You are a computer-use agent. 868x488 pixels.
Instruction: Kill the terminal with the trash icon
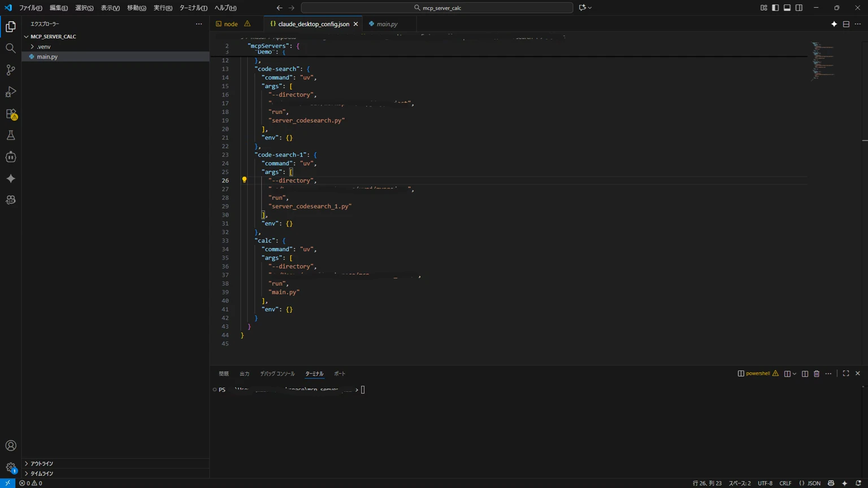pos(817,373)
